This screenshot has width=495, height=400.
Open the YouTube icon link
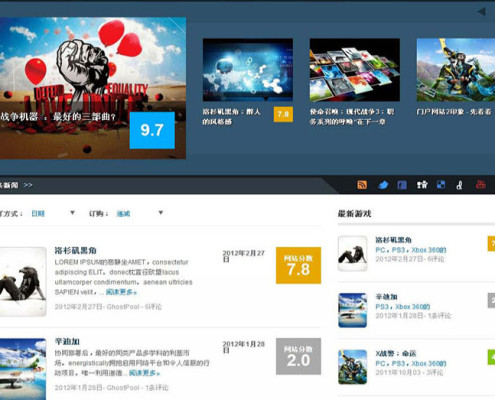(480, 184)
